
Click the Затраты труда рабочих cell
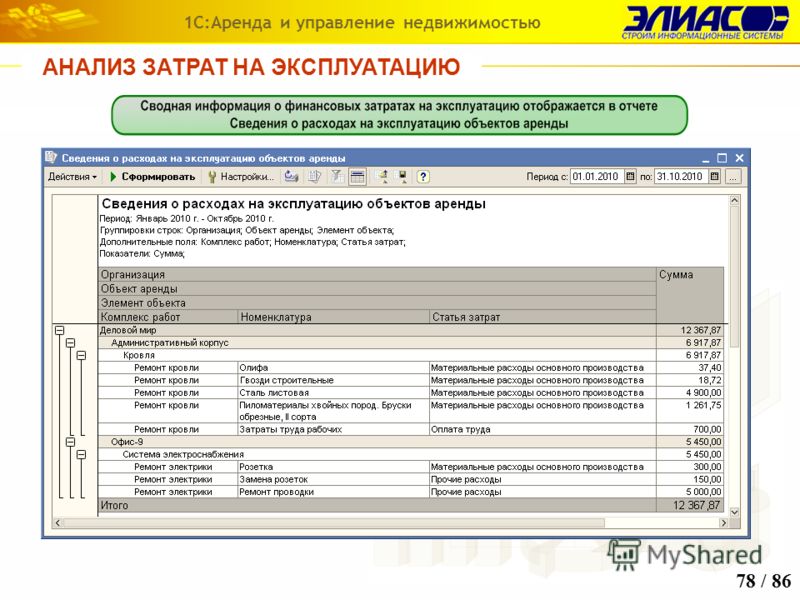[x=333, y=430]
